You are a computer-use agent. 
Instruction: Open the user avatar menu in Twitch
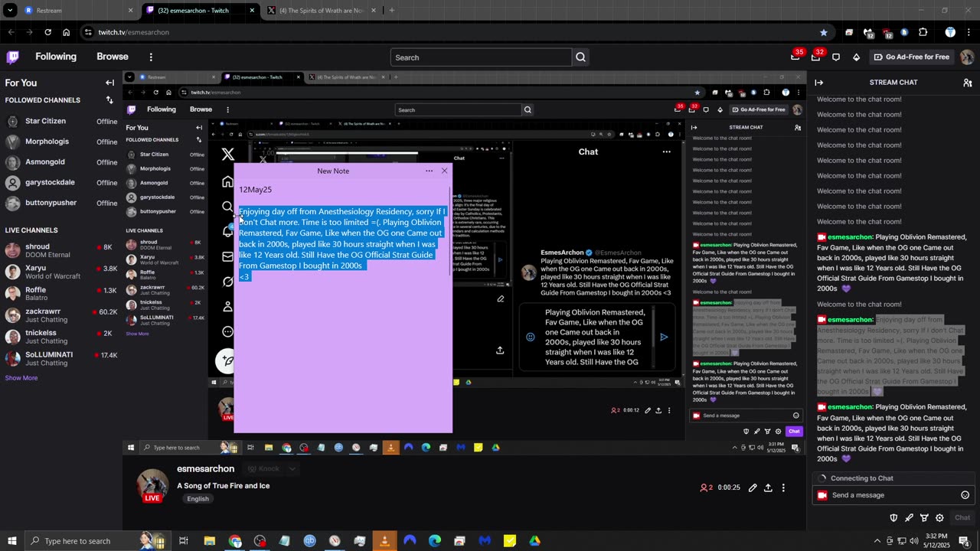[x=967, y=57]
